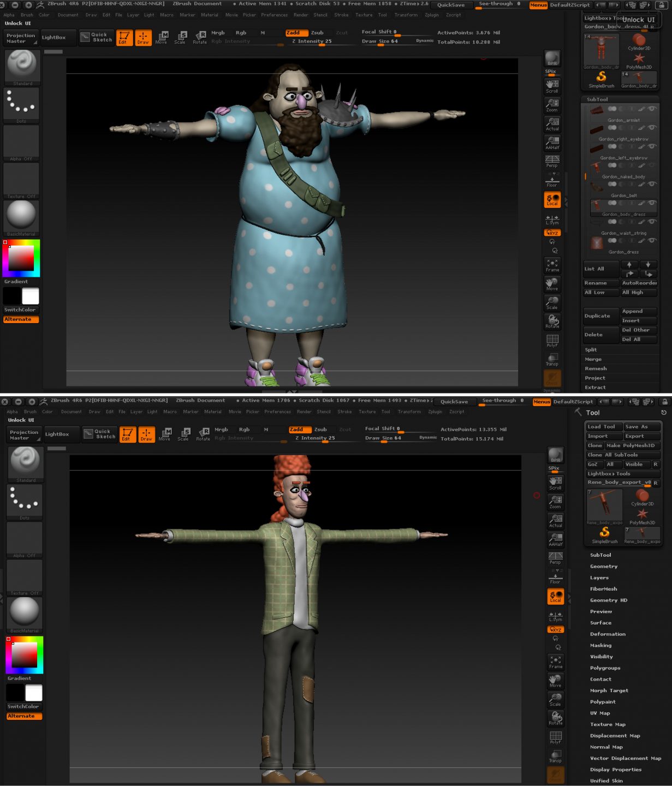This screenshot has width=672, height=786.
Task: Click the Frame icon in the bottom window
Action: (x=556, y=662)
